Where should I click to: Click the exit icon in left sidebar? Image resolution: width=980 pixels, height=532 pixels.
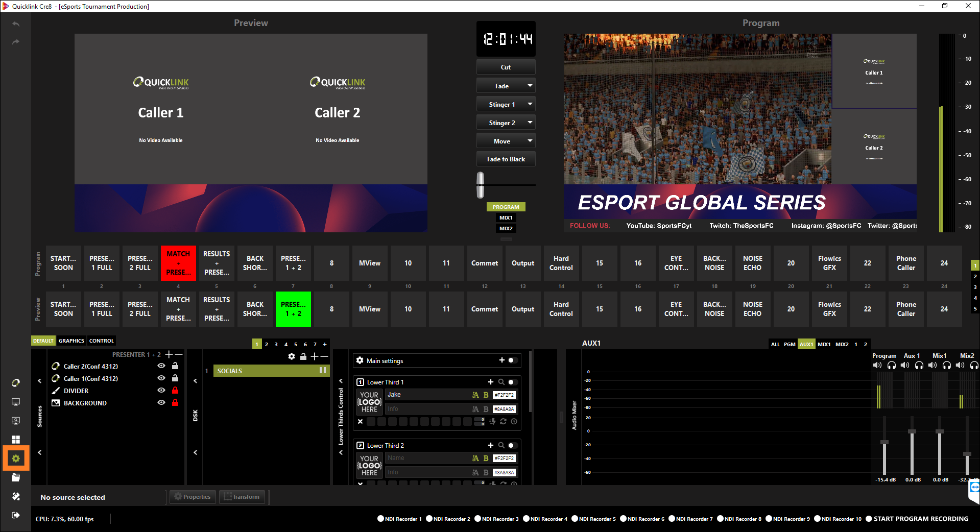16,515
